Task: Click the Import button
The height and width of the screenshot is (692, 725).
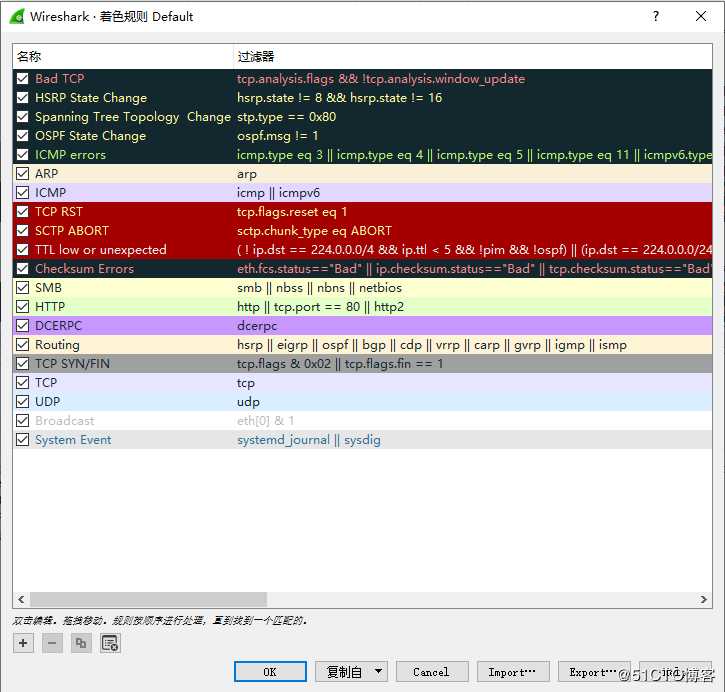Action: [513, 671]
